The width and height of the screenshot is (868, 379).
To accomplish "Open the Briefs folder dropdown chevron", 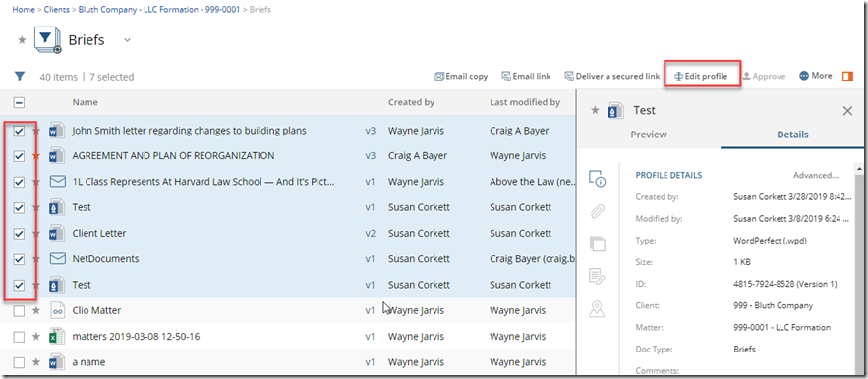I will [x=127, y=40].
